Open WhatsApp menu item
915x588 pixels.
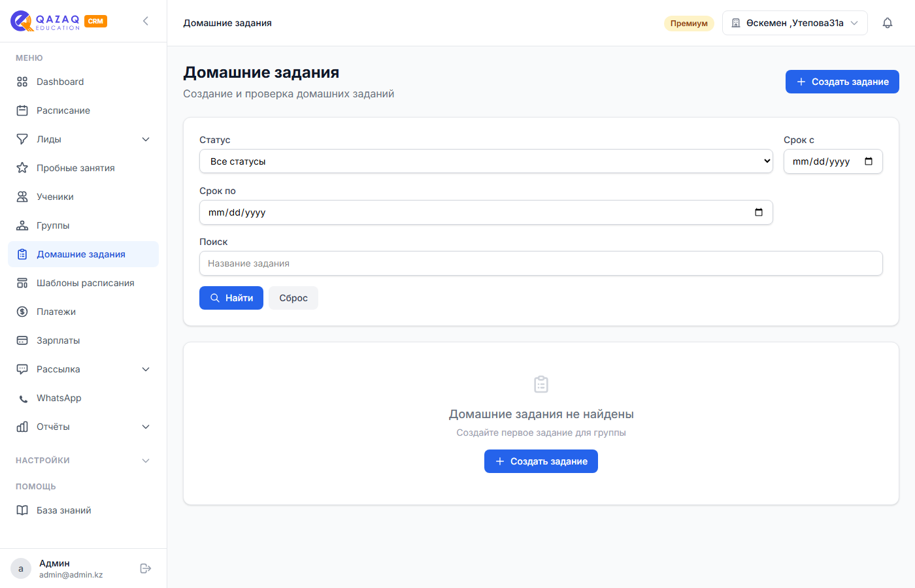click(83, 398)
